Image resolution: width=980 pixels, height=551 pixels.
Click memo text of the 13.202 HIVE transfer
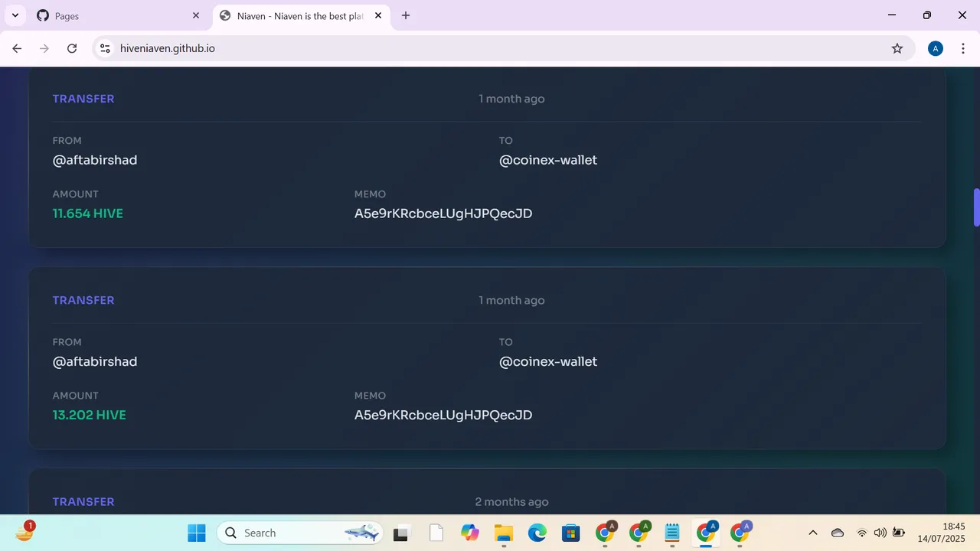[443, 415]
